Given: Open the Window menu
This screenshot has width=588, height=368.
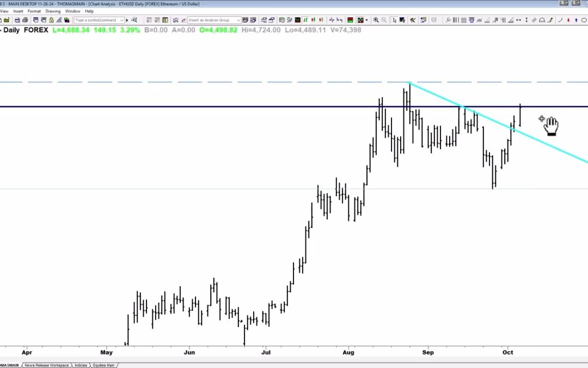Looking at the screenshot, I should [x=72, y=11].
